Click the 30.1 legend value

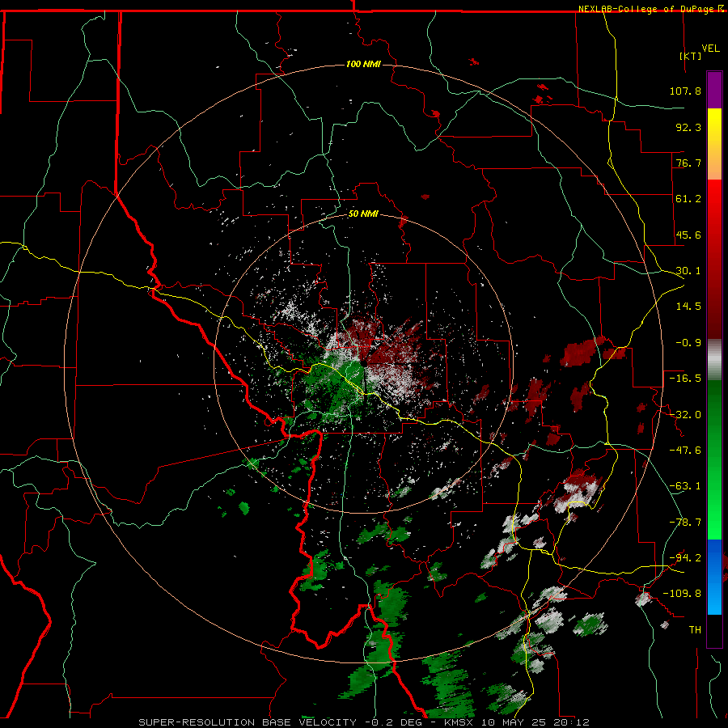[x=688, y=271]
